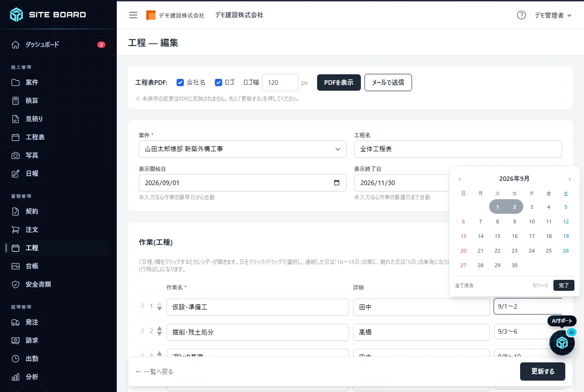Go to 発注 in the sidebar
The width and height of the screenshot is (584, 392).
58,322
